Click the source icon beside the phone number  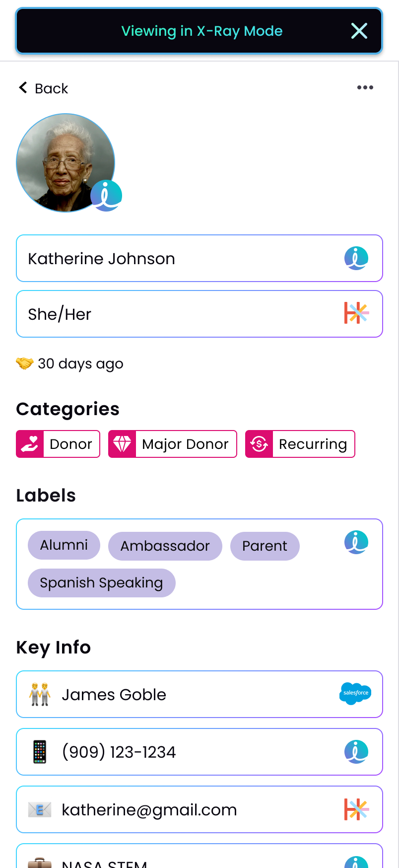pyautogui.click(x=356, y=752)
